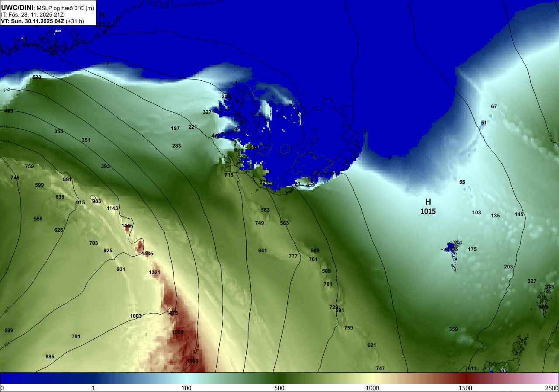Click the 'VT: Sun. 30.11.2025 04Z (+31 h)' line
This screenshot has width=559, height=392.
click(42, 21)
